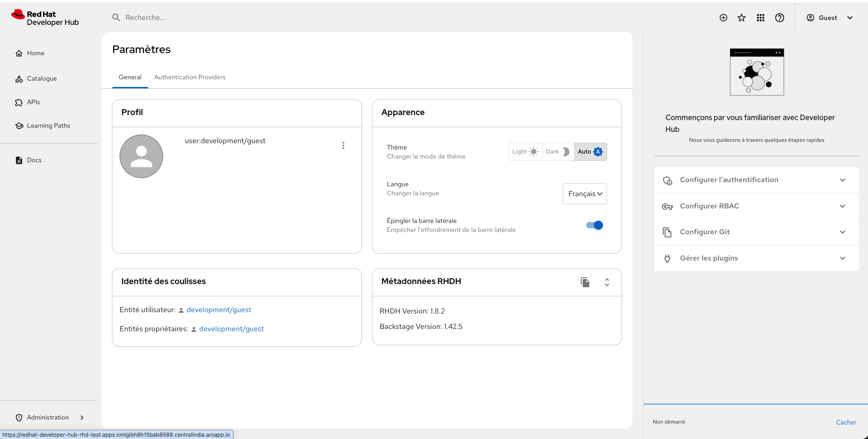Open the application launcher grid icon
This screenshot has width=868, height=439.
coord(761,18)
